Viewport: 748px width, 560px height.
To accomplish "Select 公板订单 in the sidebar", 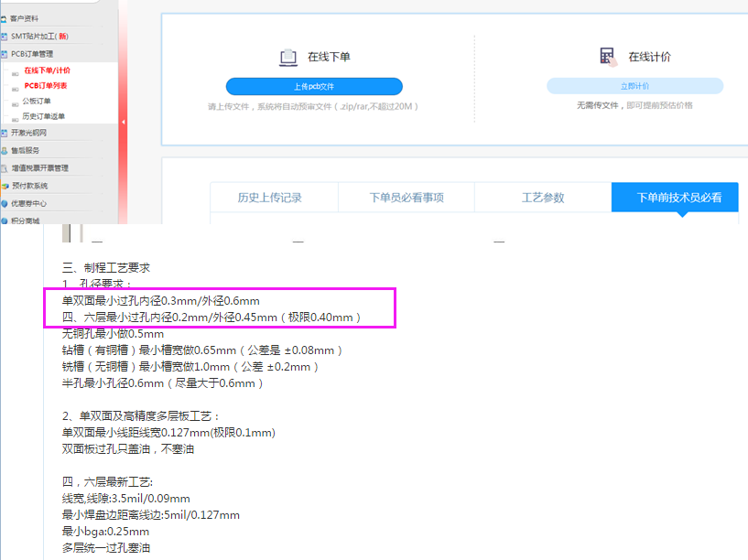I will click(37, 102).
